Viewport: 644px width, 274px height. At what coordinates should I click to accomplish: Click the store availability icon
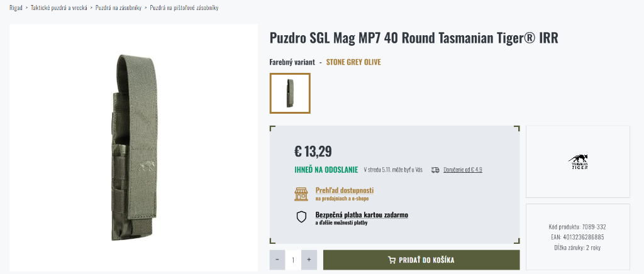(x=302, y=194)
